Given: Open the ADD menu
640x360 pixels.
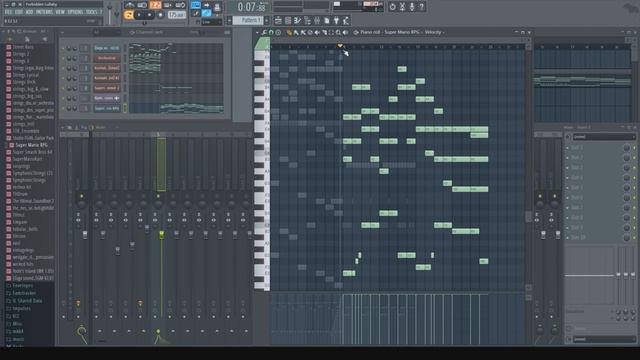Looking at the screenshot, I should [29, 12].
